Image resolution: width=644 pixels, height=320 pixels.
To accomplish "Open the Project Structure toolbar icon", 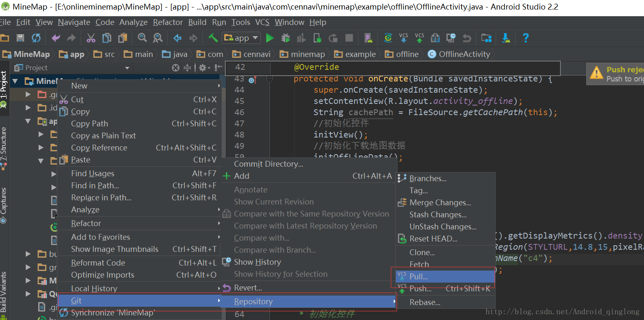I will point(486,38).
